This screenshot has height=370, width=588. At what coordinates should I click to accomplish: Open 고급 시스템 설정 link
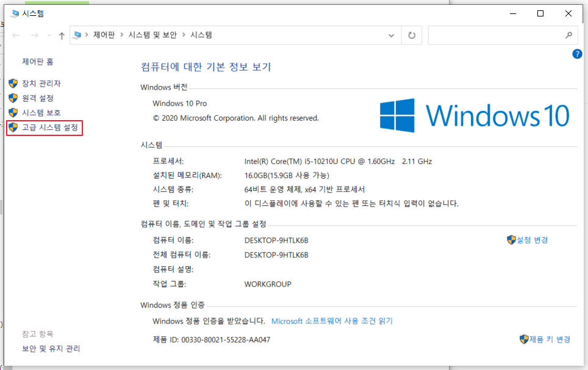point(50,127)
